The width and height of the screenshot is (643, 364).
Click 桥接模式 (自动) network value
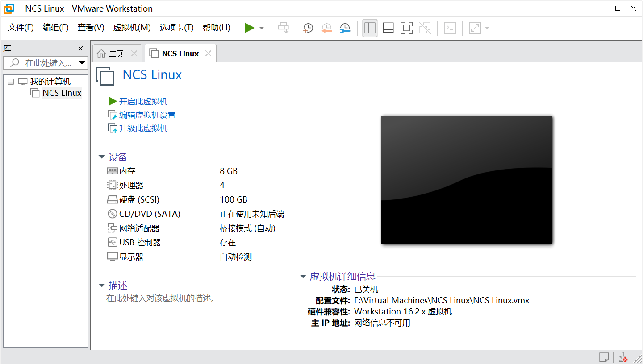coord(247,228)
